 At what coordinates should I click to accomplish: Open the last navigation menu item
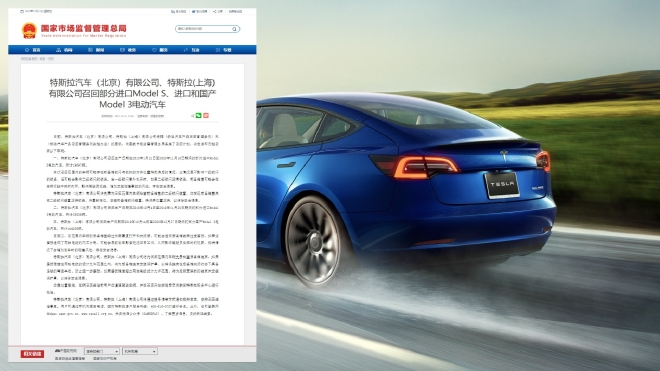point(224,50)
